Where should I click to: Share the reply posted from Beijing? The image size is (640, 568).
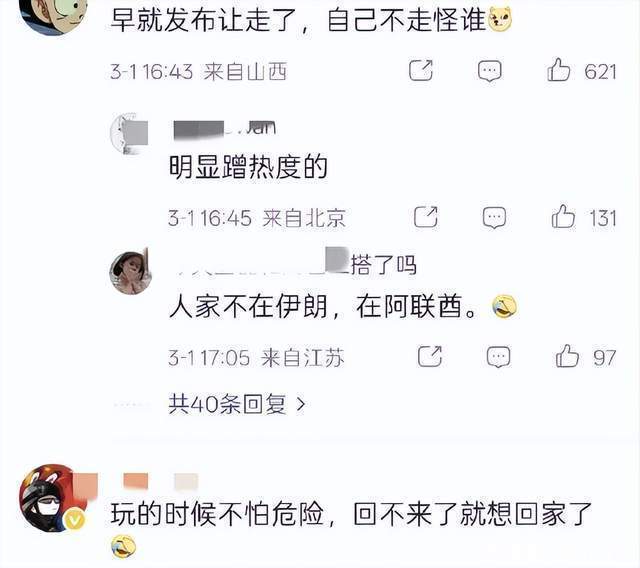point(426,217)
